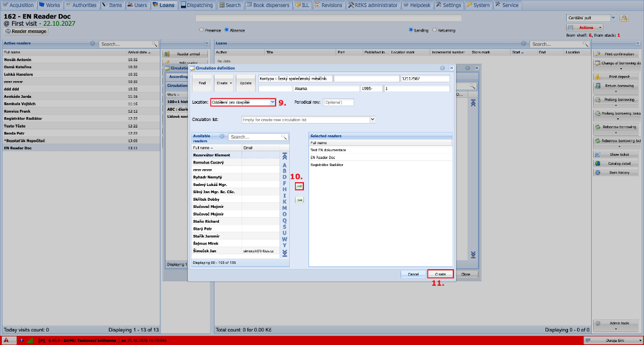
Task: Click magnifier in Available readers search box
Action: [x=284, y=137]
